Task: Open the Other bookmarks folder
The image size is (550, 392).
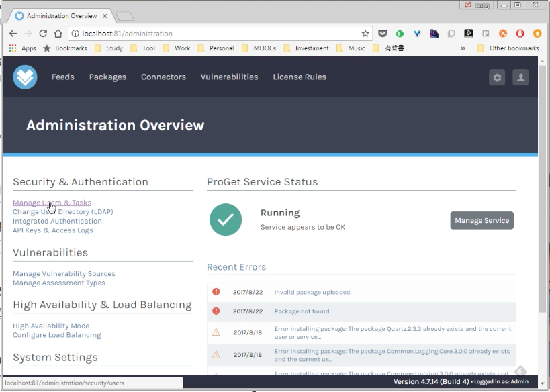Action: click(508, 48)
